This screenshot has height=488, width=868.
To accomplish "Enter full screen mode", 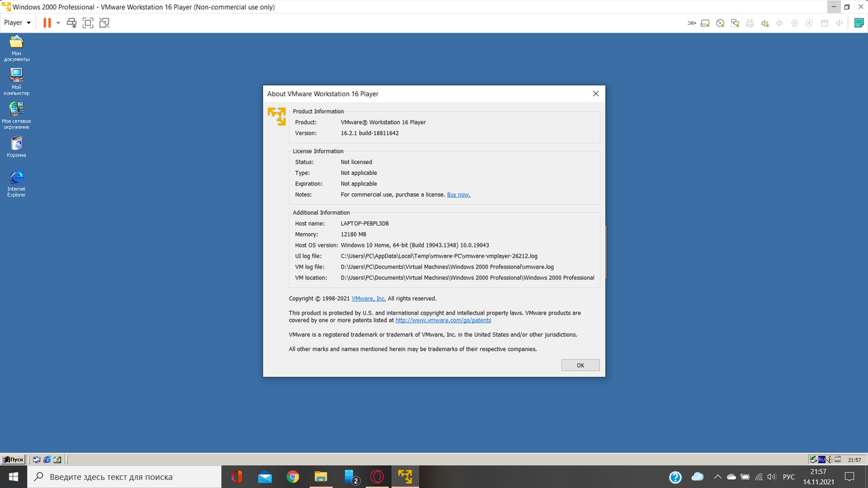I will point(87,22).
